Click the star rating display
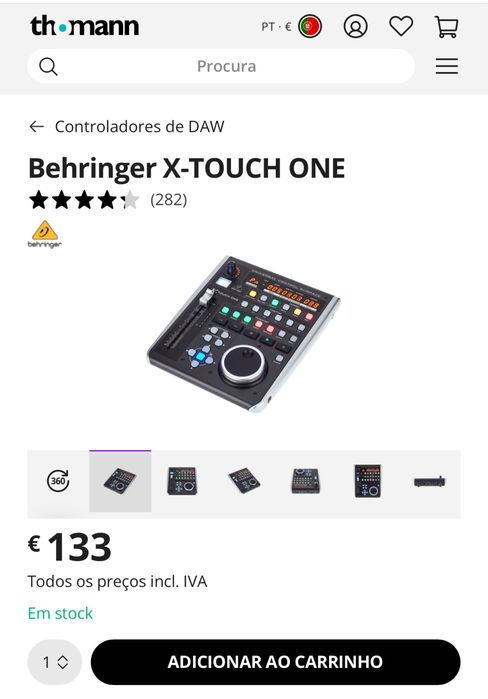488x699 pixels. point(84,200)
